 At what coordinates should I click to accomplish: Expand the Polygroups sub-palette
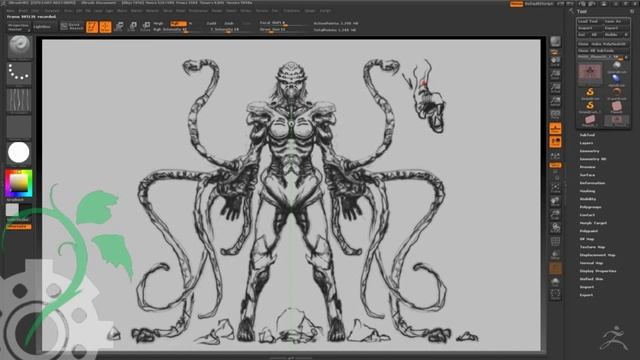tap(591, 207)
